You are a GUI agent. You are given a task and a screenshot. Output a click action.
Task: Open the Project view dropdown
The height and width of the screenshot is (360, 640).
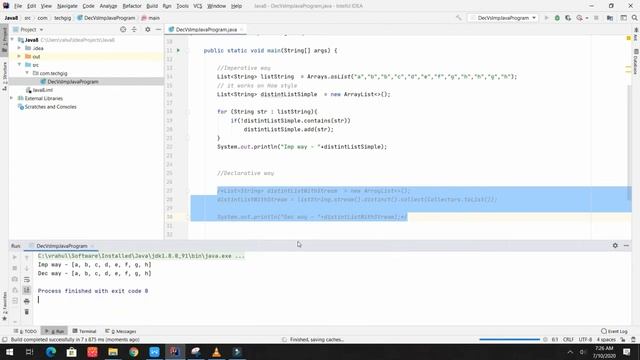(31, 29)
